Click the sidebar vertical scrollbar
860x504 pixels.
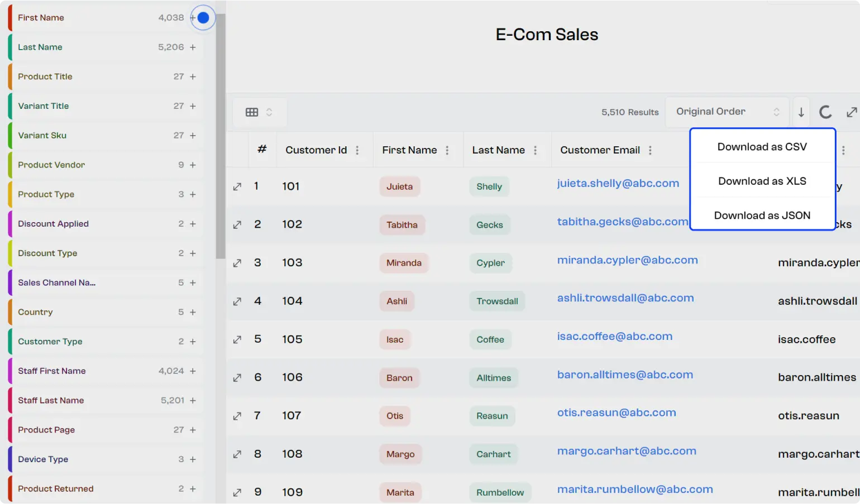[221, 136]
